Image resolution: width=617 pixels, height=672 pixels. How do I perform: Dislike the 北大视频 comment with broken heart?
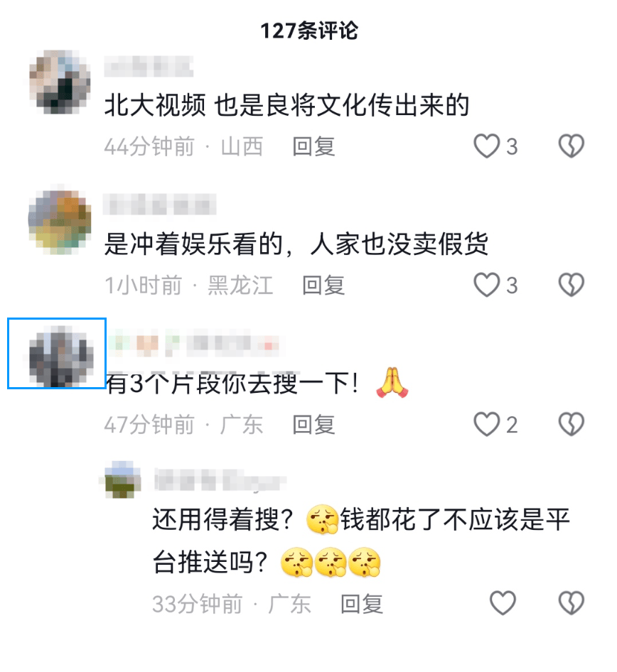pos(571,146)
